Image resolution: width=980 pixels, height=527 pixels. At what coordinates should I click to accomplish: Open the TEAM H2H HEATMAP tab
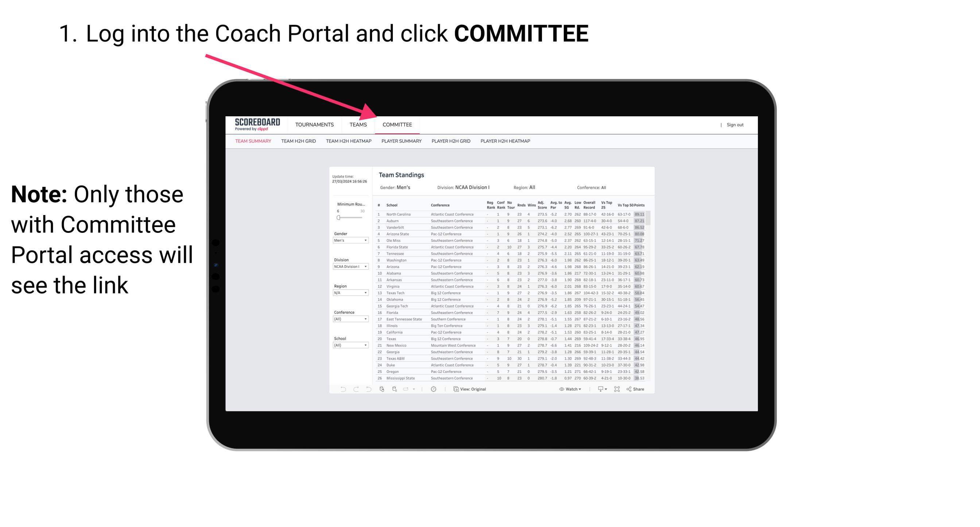tap(350, 142)
